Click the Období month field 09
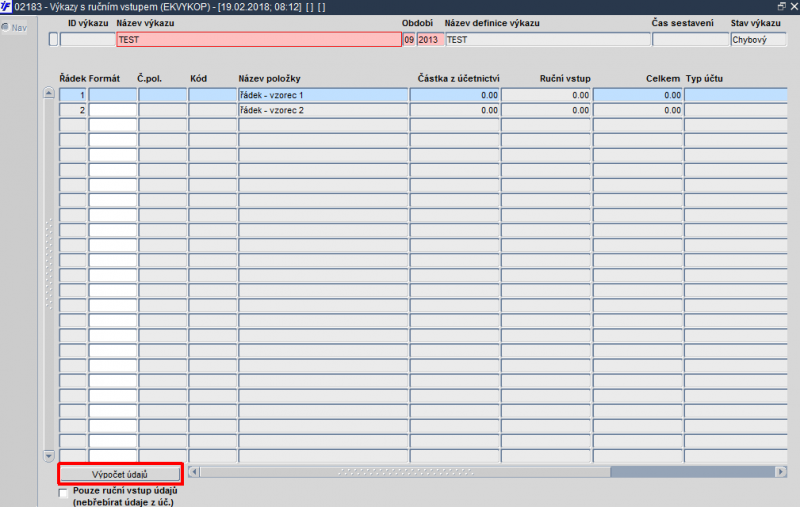The height and width of the screenshot is (507, 800). pos(409,39)
